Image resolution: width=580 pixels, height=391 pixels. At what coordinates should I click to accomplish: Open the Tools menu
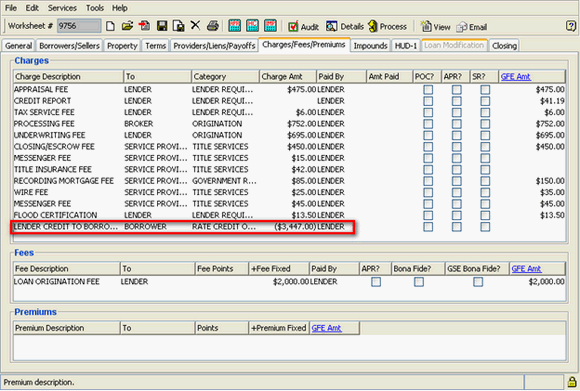point(95,8)
